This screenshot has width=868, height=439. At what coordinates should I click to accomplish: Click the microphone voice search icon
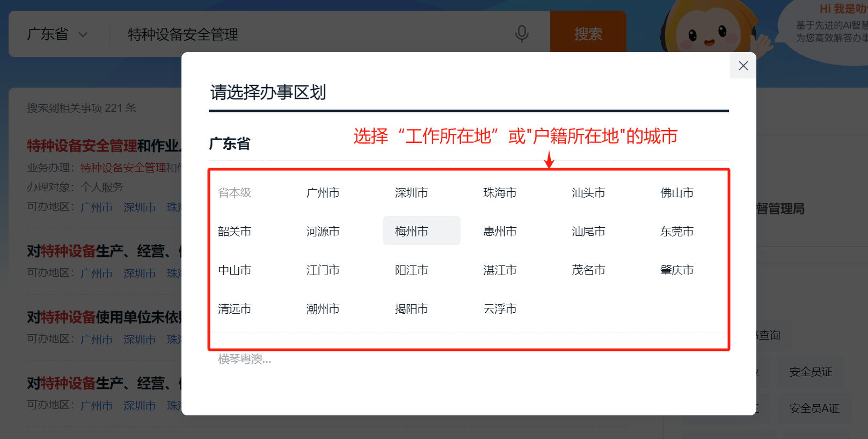coord(521,34)
